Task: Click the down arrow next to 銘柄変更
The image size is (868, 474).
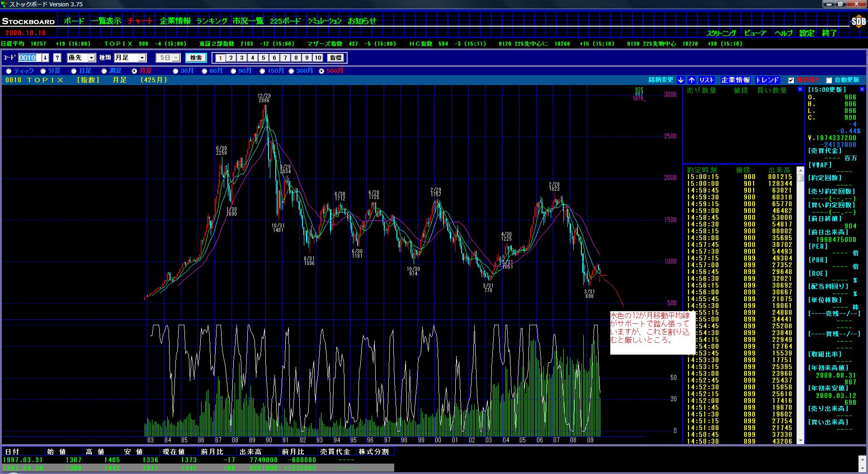Action: tap(681, 80)
